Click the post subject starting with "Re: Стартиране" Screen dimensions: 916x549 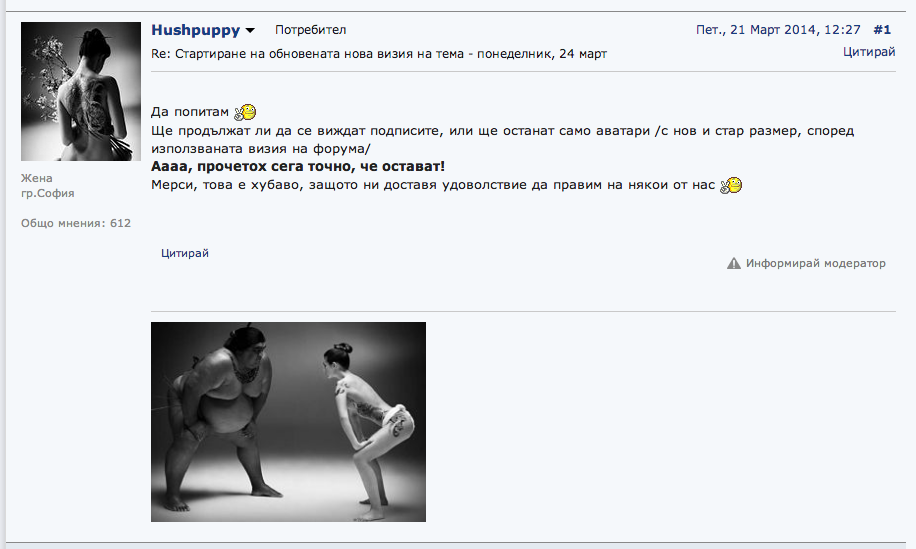coord(379,54)
